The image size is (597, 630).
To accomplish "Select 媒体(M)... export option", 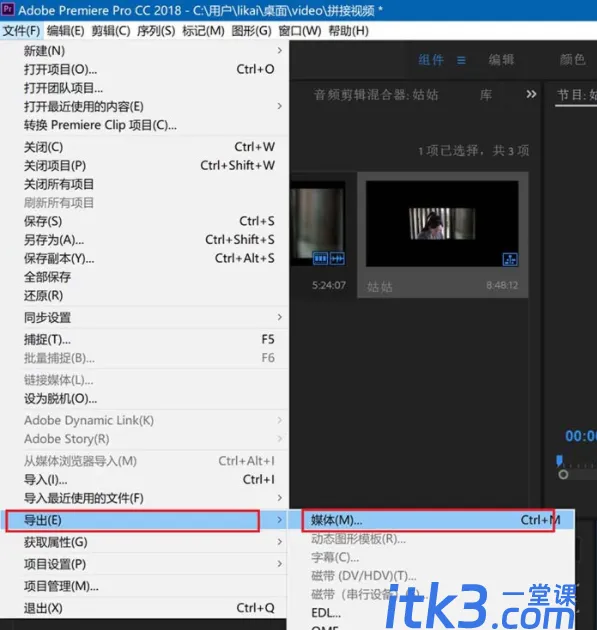I will [x=432, y=520].
